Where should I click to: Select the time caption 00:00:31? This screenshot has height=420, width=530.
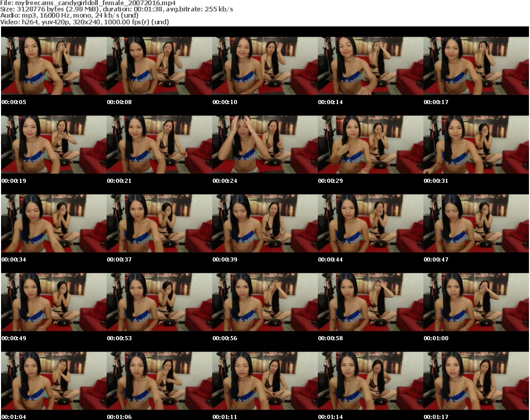[x=436, y=181]
